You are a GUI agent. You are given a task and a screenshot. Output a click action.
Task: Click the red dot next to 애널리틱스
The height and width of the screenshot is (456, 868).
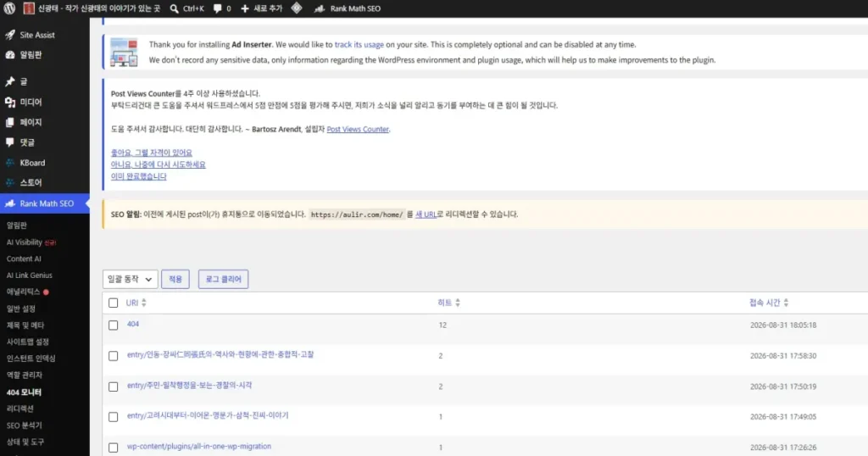[46, 292]
